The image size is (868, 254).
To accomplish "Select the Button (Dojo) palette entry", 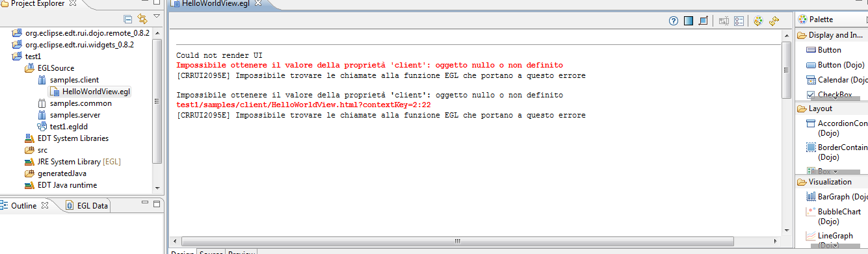I will pyautogui.click(x=835, y=65).
